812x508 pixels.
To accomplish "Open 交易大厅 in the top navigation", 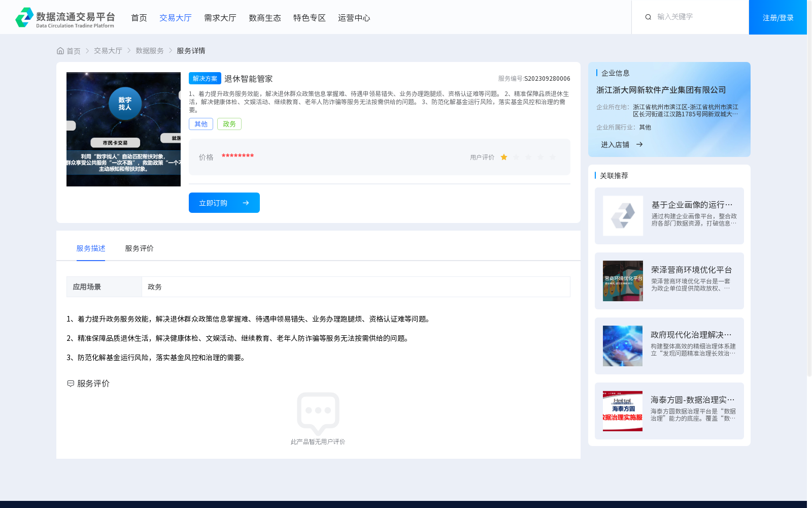I will point(176,18).
